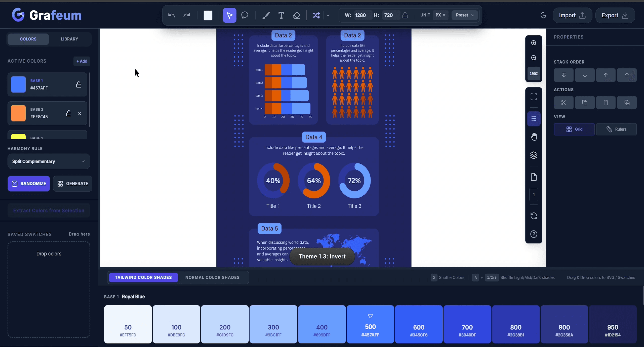Viewport: 644px width, 347px height.
Task: Open the Help icon at sidebar bottom
Action: pyautogui.click(x=534, y=234)
